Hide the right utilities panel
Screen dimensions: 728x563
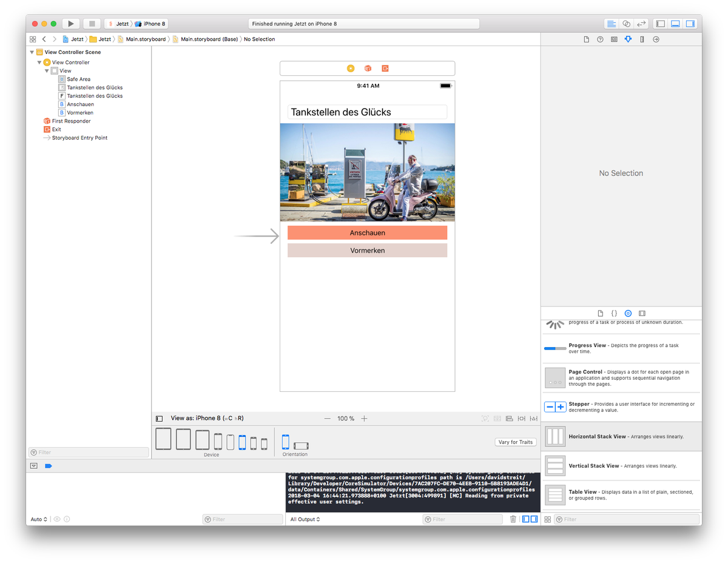(x=690, y=23)
